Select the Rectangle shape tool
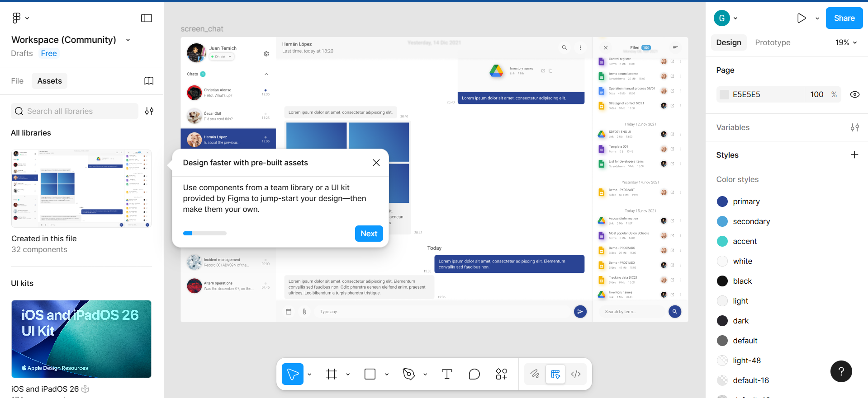This screenshot has width=868, height=398. [x=370, y=374]
